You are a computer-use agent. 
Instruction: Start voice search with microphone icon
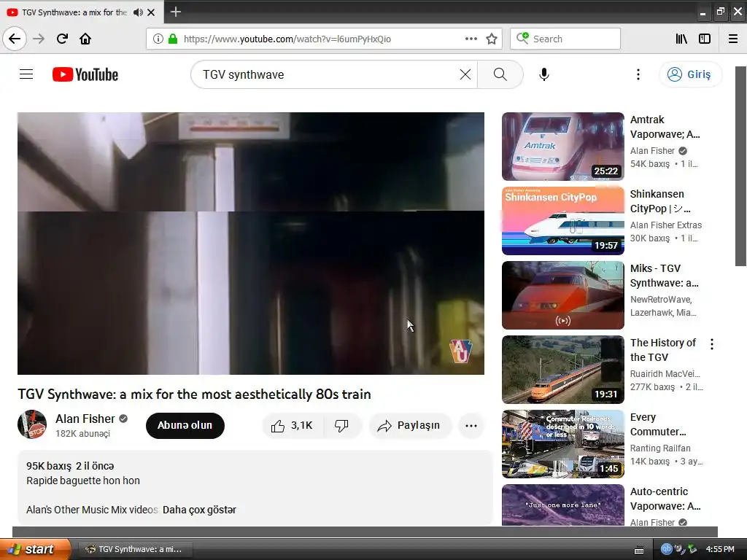(544, 74)
